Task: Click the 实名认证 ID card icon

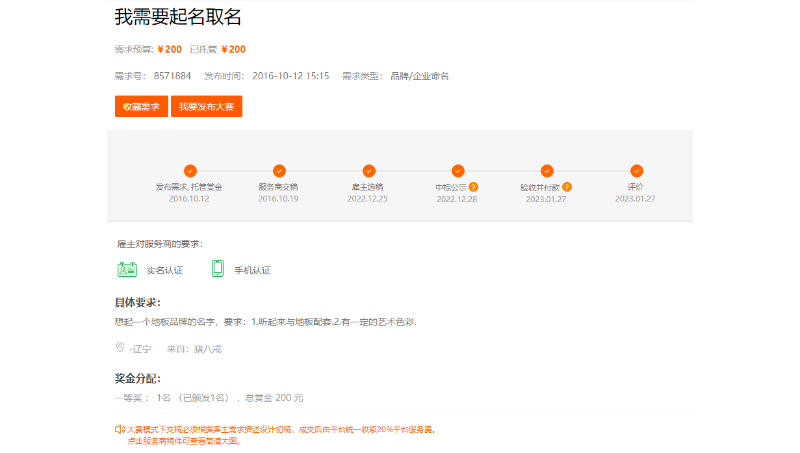Action: coord(127,269)
